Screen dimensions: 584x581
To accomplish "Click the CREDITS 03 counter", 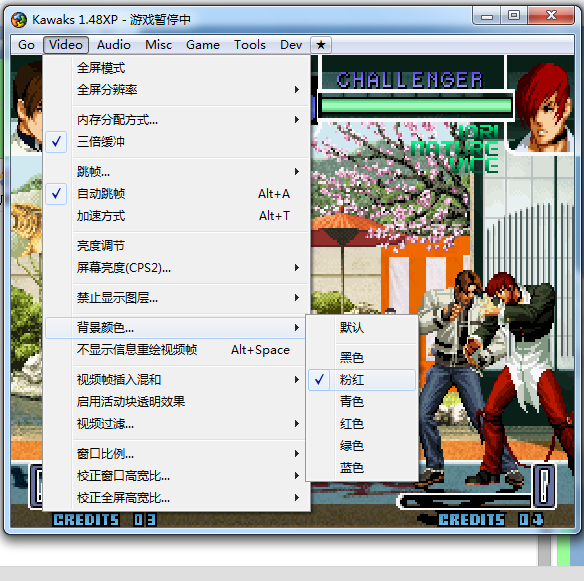I will click(x=105, y=520).
